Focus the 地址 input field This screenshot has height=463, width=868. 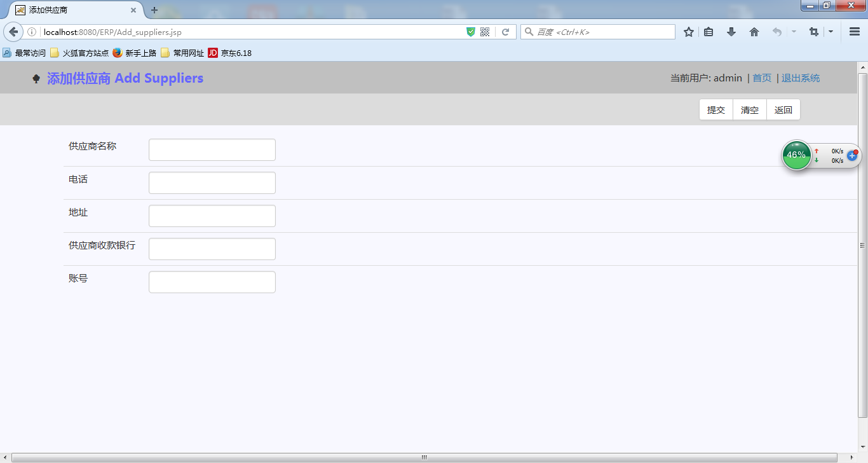pyautogui.click(x=212, y=216)
